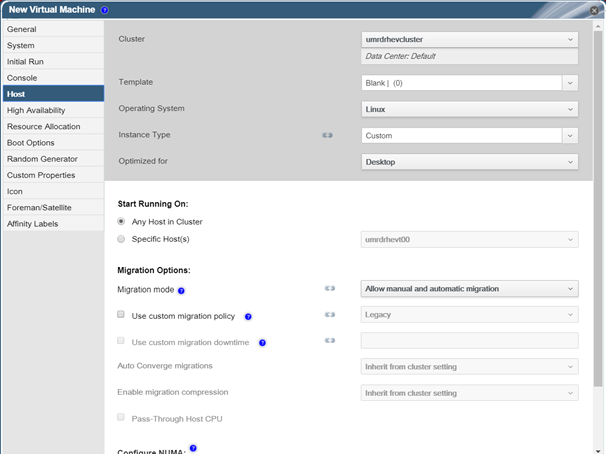Click the help icon beside Configure NUMA
Image resolution: width=606 pixels, height=454 pixels.
193,448
